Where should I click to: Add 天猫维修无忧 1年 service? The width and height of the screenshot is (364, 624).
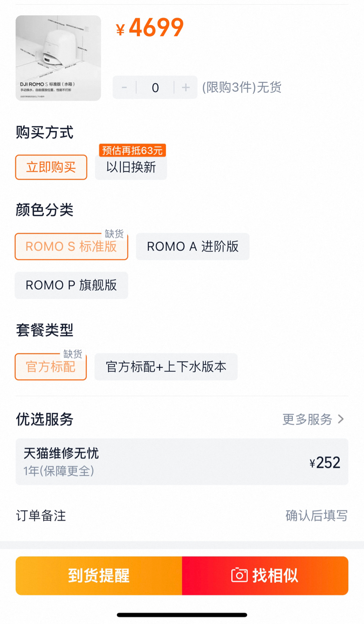click(182, 462)
